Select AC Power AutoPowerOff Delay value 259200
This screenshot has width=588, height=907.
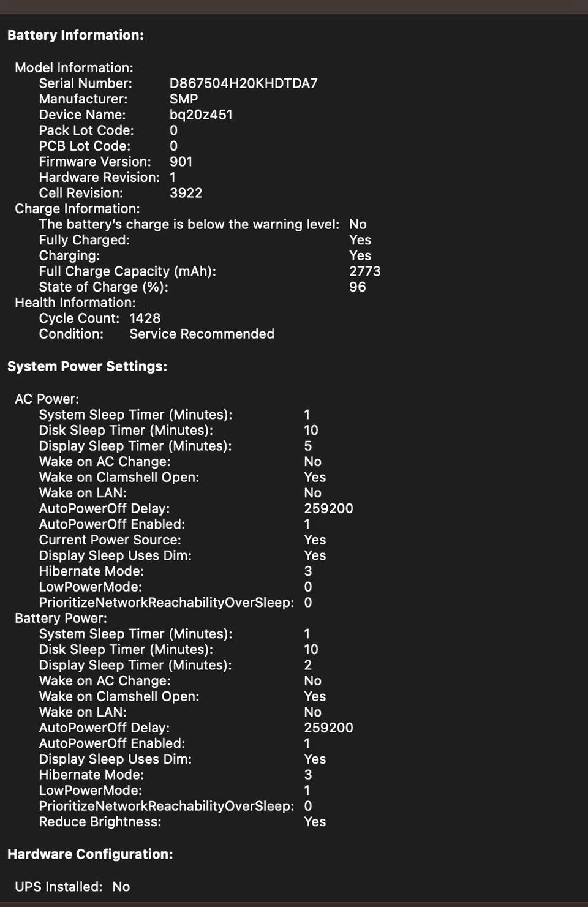pos(329,509)
